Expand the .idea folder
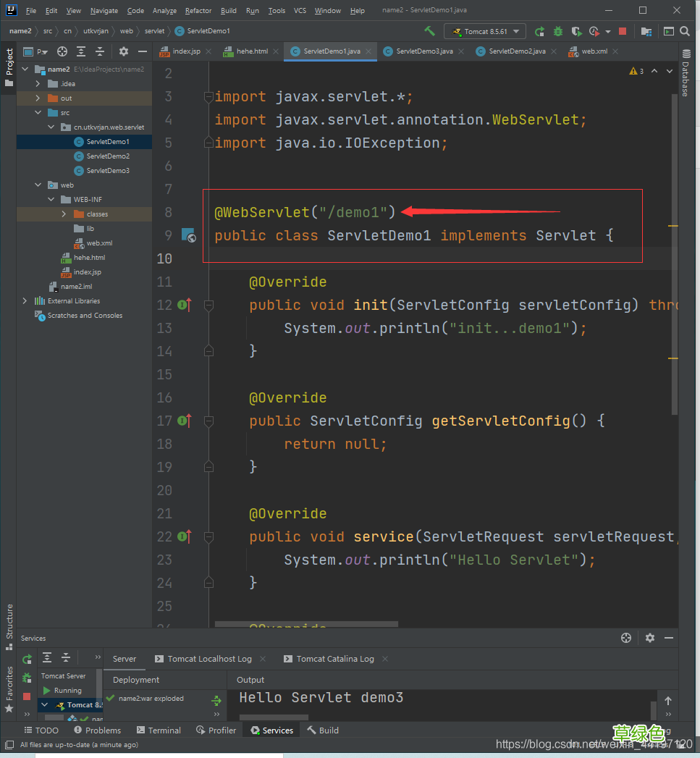The height and width of the screenshot is (758, 700). point(38,84)
